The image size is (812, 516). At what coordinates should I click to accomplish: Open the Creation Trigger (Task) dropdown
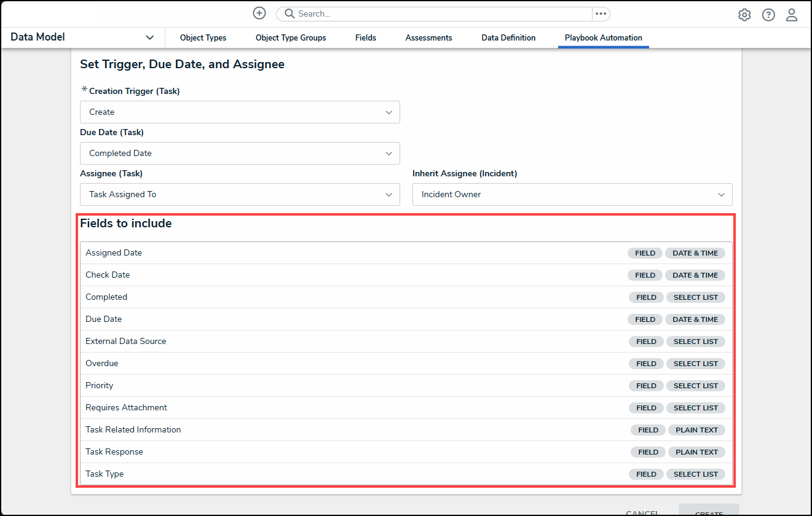tap(240, 112)
